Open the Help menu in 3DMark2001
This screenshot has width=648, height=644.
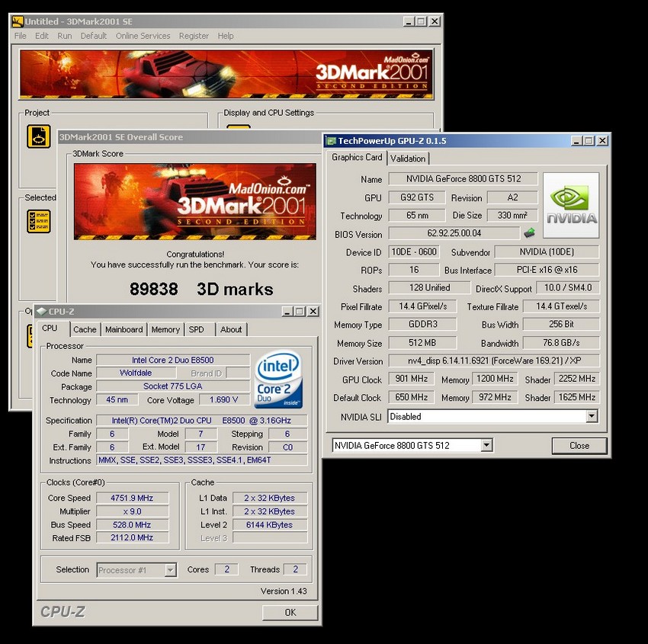(x=226, y=36)
